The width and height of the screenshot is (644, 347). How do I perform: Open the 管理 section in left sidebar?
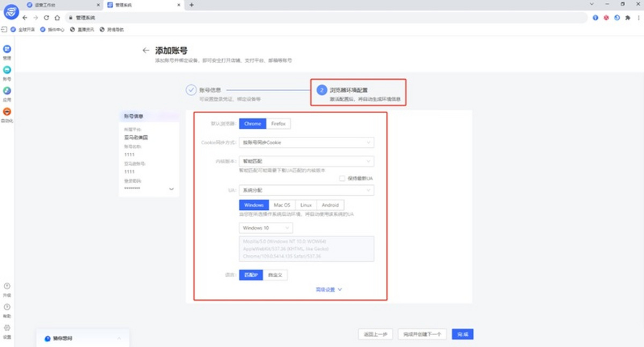pyautogui.click(x=7, y=49)
